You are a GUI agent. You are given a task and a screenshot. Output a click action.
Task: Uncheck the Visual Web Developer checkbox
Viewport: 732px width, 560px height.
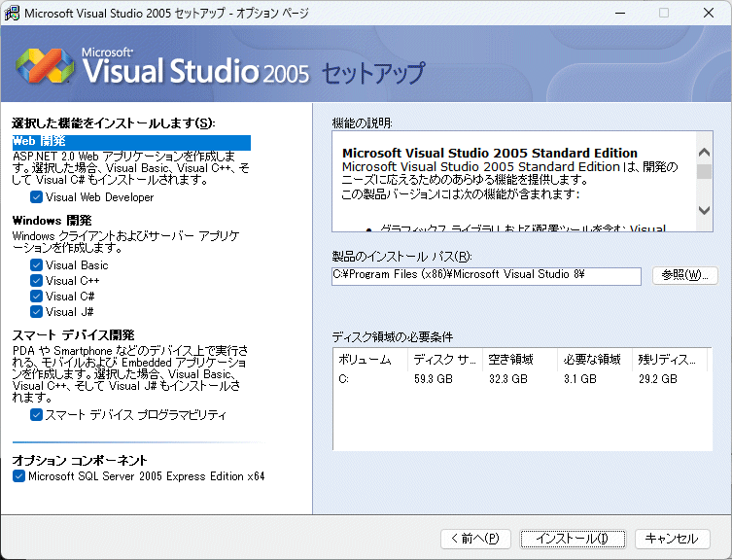(36, 197)
